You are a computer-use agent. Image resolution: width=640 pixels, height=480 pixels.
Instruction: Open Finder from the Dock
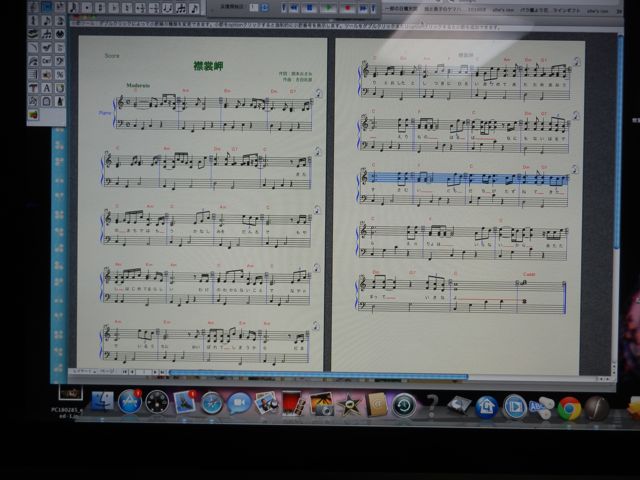(102, 402)
